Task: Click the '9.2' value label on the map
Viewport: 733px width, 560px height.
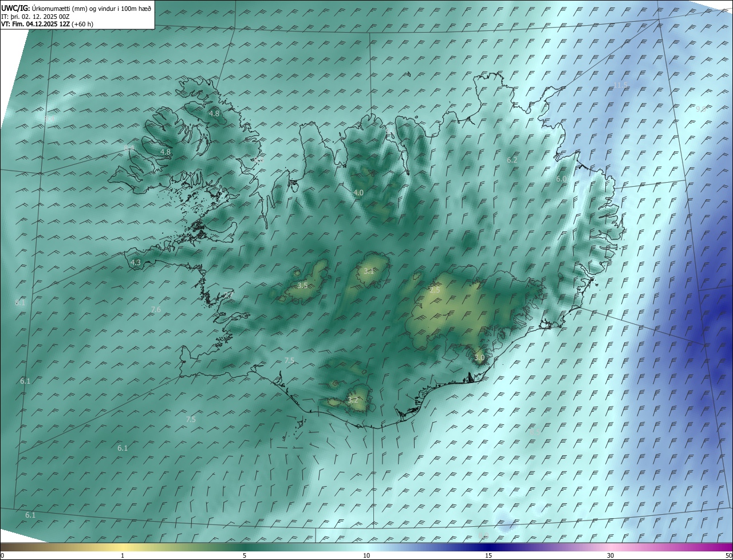Action: tap(701, 109)
